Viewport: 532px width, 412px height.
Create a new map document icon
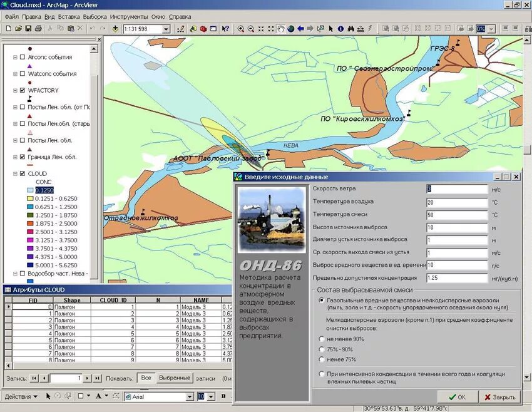[x=9, y=29]
